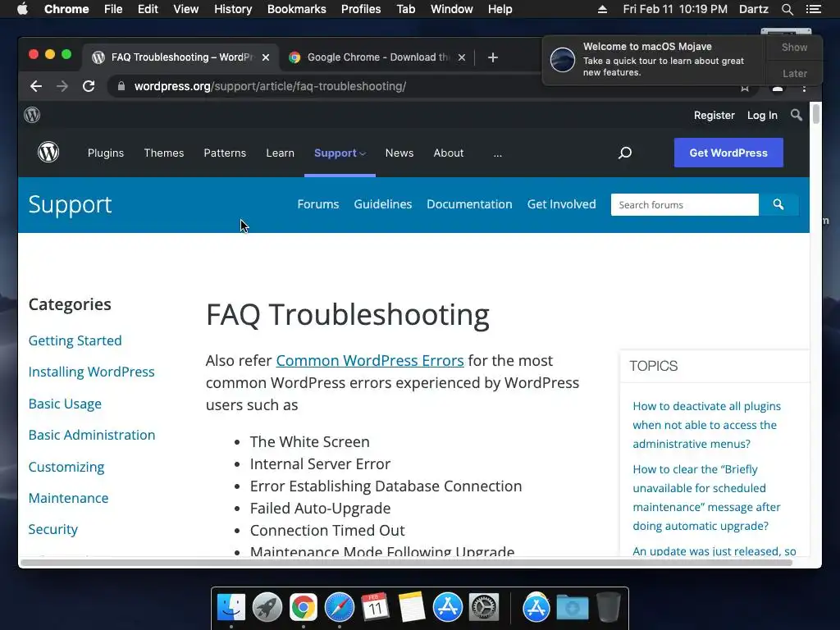Open site search icon beside Get WordPress
Viewport: 840px width, 630px height.
(624, 153)
